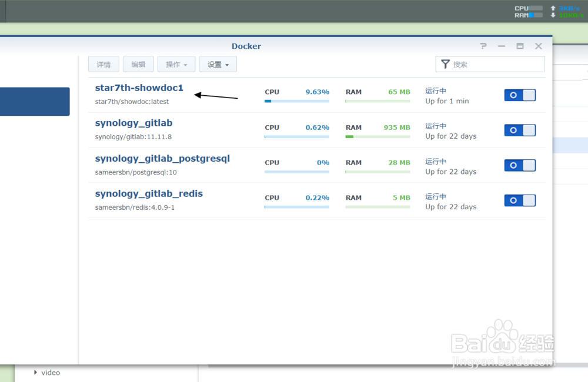
Task: Click the filter funnel icon in search
Action: point(445,64)
